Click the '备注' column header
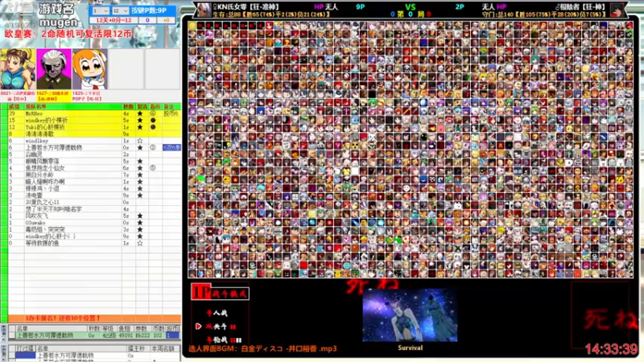Screen dimensions: 644x362 pyautogui.click(x=168, y=107)
